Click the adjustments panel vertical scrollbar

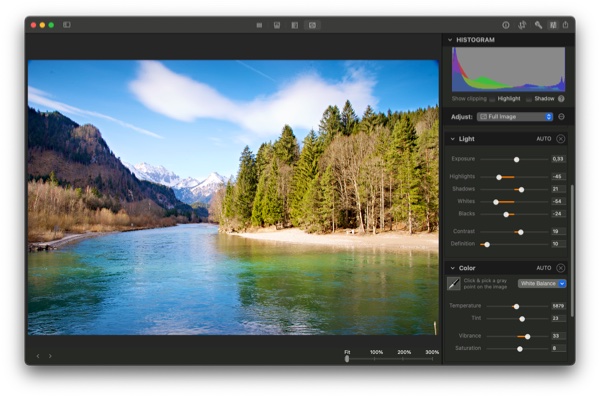coord(572,251)
